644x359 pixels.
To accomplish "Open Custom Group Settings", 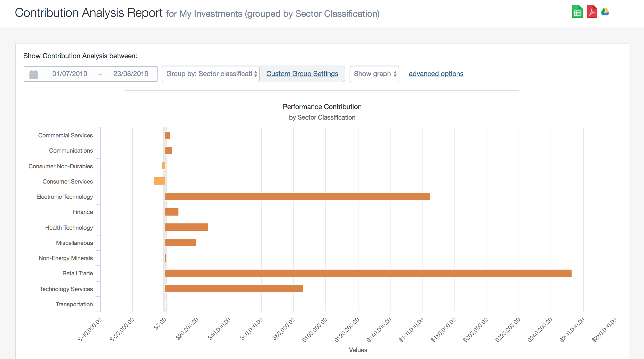I will click(302, 74).
